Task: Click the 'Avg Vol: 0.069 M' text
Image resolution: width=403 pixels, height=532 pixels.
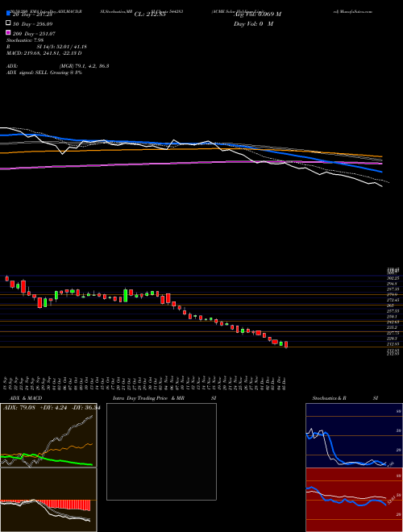Action: tap(257, 15)
